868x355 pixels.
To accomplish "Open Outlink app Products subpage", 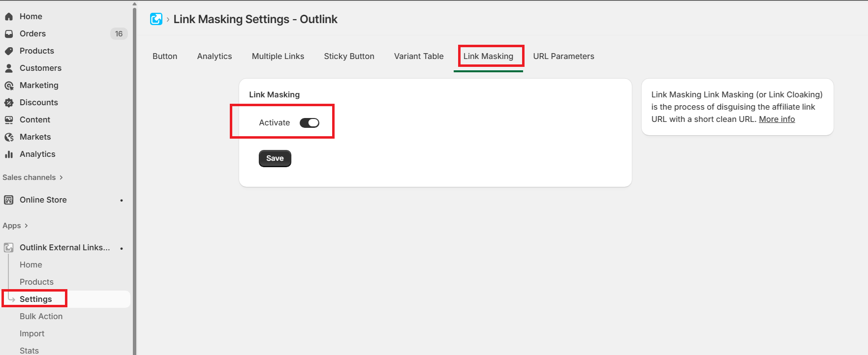I will (x=36, y=282).
